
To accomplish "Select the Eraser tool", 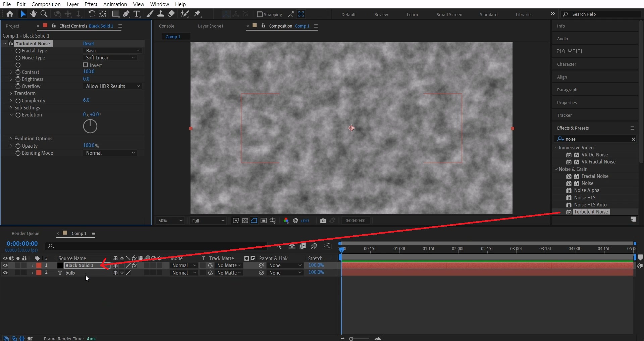I will (171, 14).
